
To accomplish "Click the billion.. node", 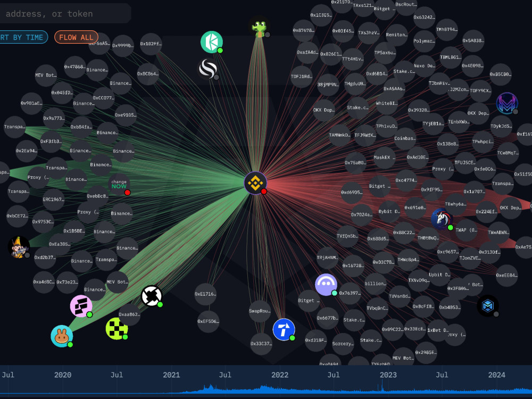I will [375, 284].
